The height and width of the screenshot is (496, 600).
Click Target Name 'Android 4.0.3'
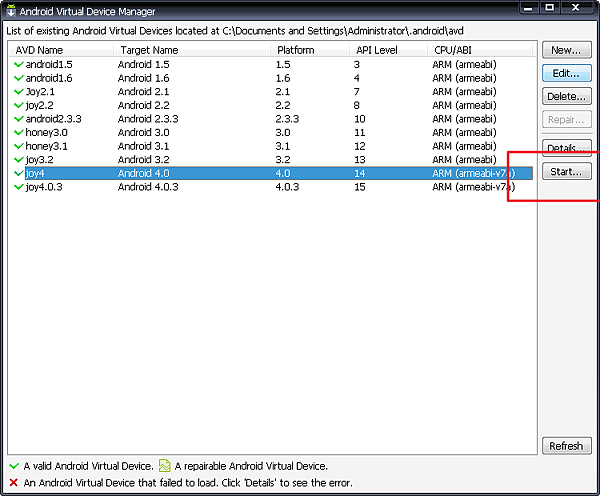(x=148, y=187)
